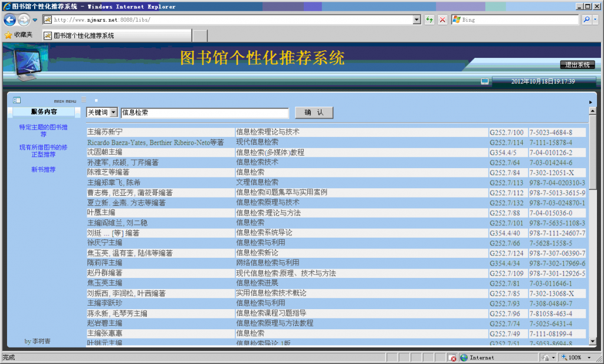Select the title 文理信息检索
Viewport: 604px width, 364px height.
pos(257,182)
